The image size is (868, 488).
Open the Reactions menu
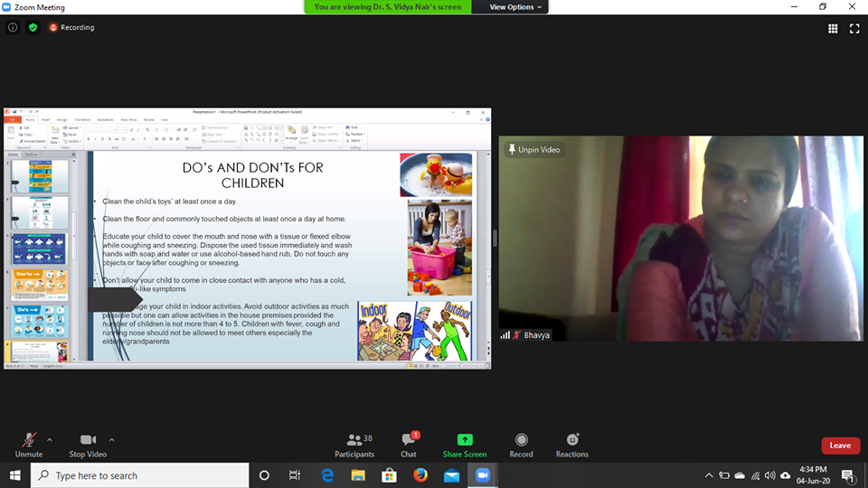pos(571,444)
